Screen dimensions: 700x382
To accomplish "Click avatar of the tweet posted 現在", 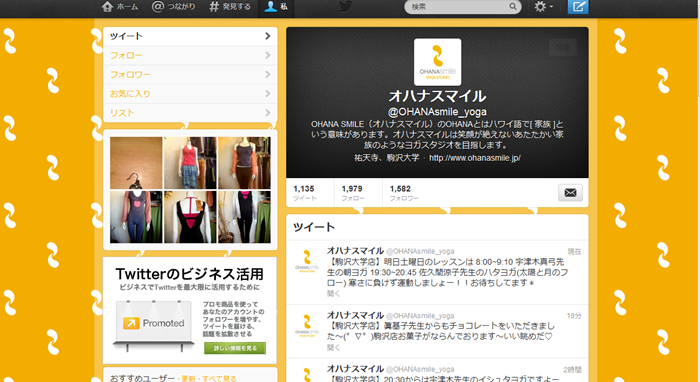I will pyautogui.click(x=307, y=262).
